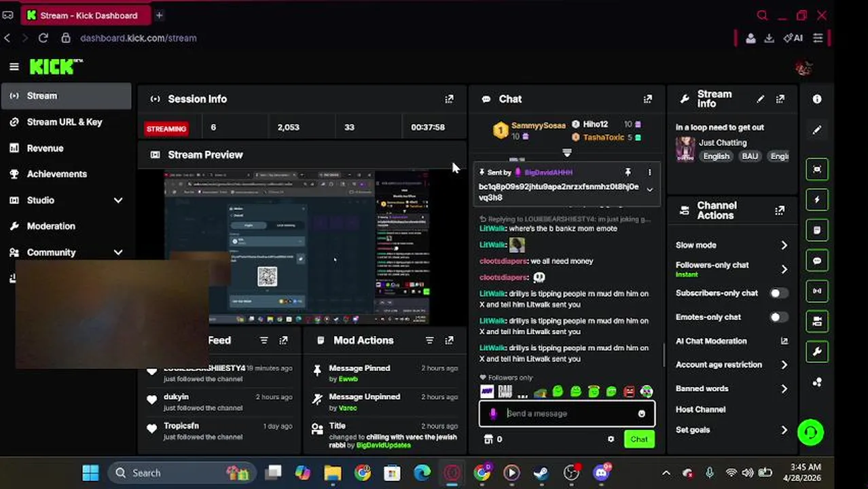The height and width of the screenshot is (489, 868).
Task: Reload the dashboard page
Action: click(43, 38)
